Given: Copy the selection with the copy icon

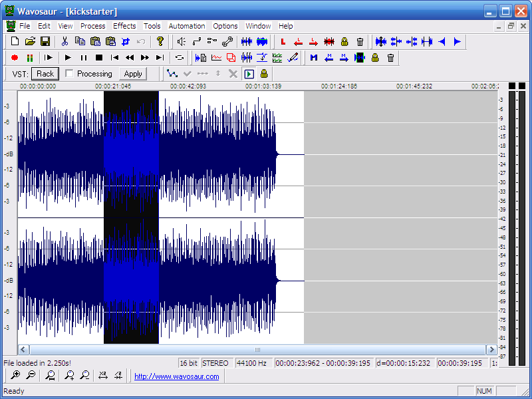Looking at the screenshot, I should tap(80, 41).
